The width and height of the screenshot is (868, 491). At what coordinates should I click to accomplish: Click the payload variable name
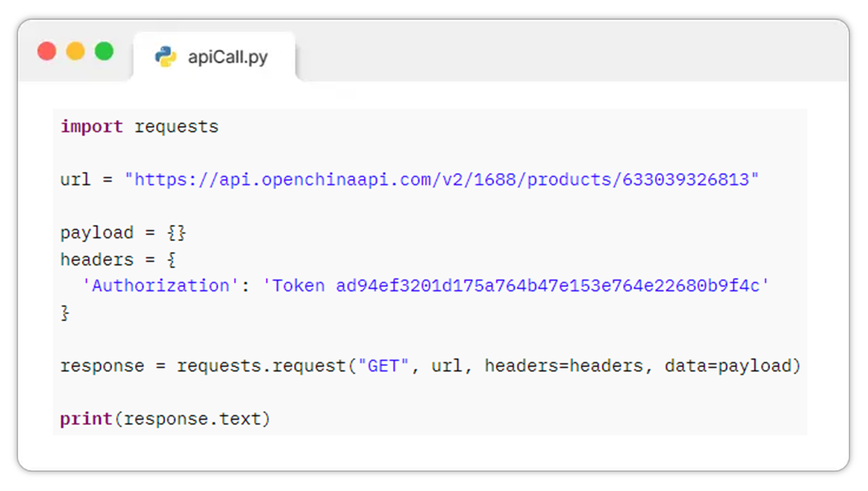pos(97,233)
